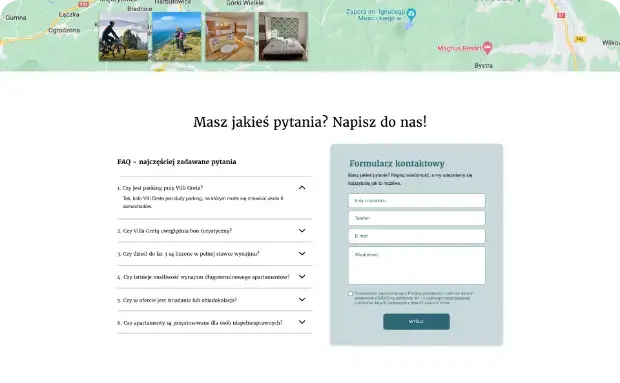
Task: Click the Wiadomość message textarea
Action: [417, 266]
